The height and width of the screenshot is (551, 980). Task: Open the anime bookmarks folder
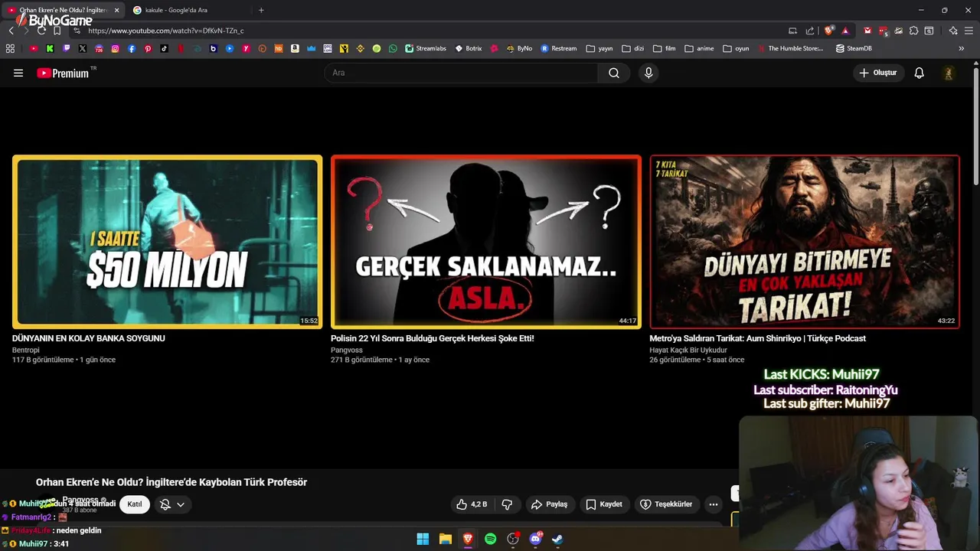[x=699, y=48]
